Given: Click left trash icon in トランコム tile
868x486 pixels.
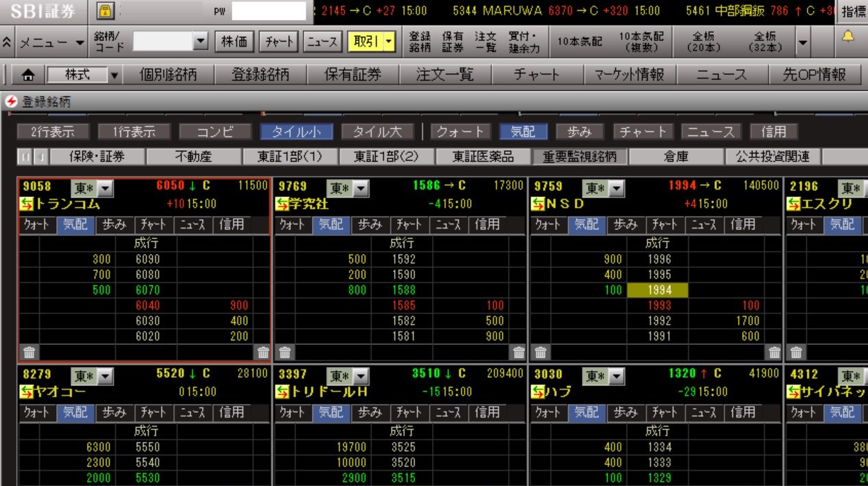Looking at the screenshot, I should (x=29, y=353).
